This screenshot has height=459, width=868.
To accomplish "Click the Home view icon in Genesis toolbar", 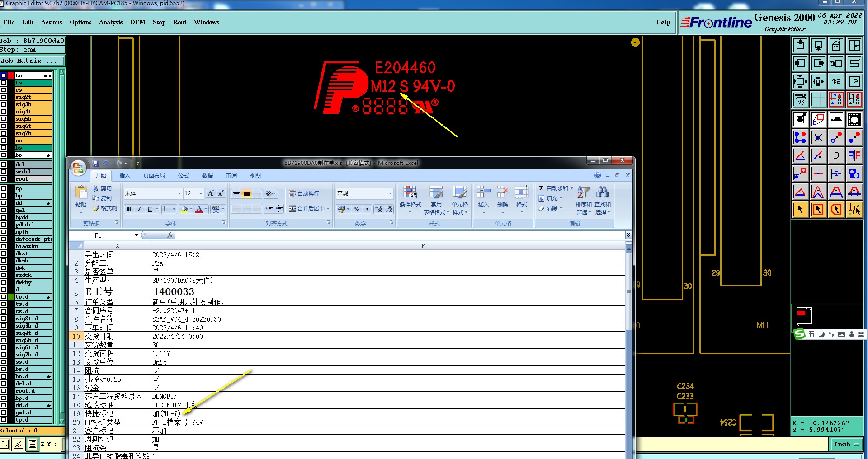I will pos(836,45).
